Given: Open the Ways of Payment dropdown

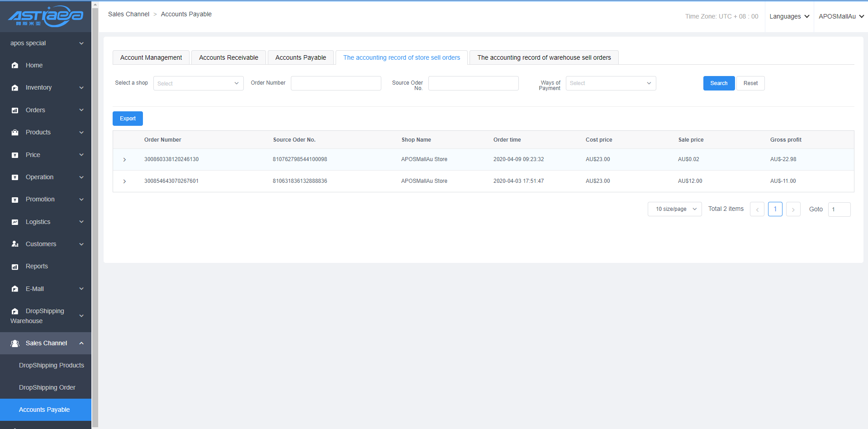Looking at the screenshot, I should click(x=610, y=83).
